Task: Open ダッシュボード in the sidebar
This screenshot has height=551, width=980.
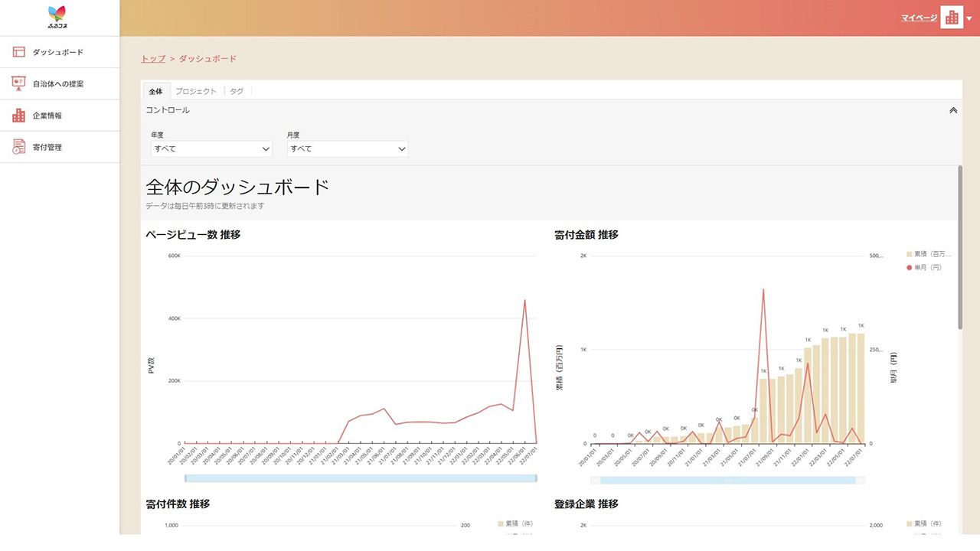Action: 60,52
